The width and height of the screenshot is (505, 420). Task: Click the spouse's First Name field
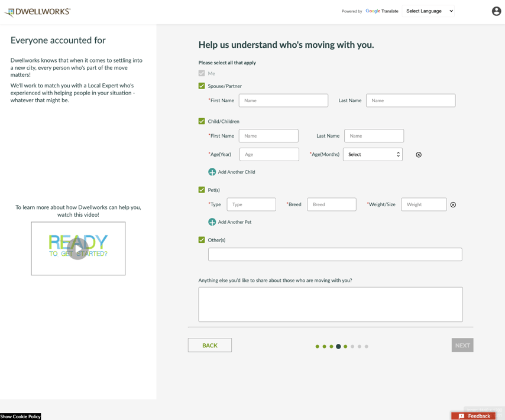[283, 100]
